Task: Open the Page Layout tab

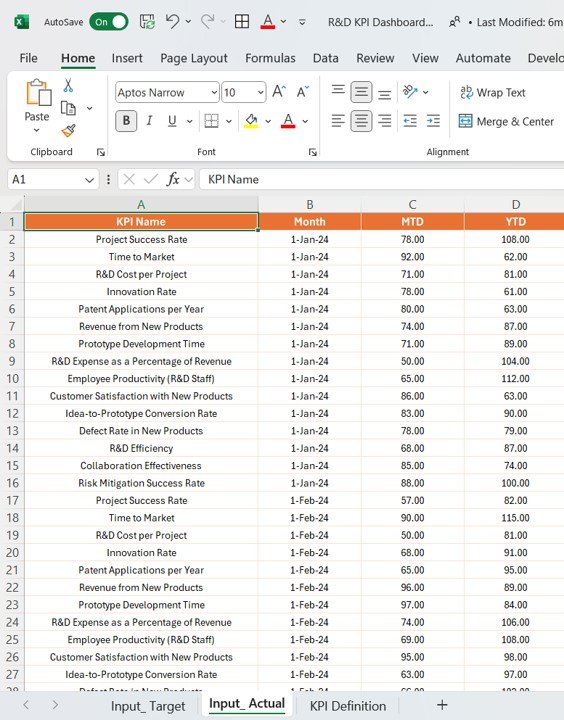Action: tap(194, 58)
